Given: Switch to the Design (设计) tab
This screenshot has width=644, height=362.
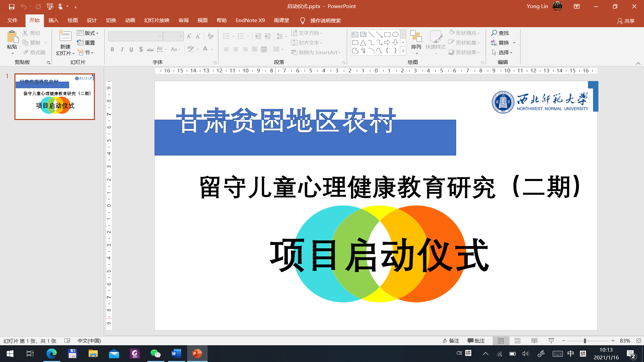Looking at the screenshot, I should [x=92, y=20].
